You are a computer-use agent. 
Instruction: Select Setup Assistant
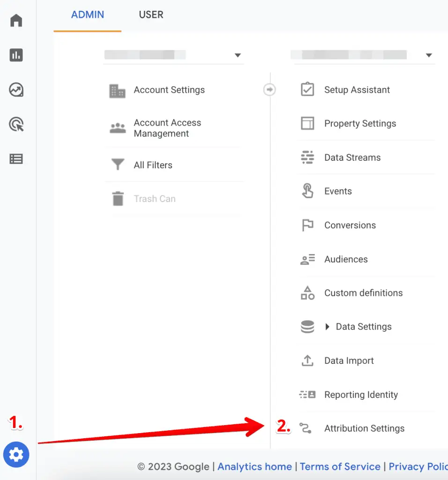click(x=357, y=90)
